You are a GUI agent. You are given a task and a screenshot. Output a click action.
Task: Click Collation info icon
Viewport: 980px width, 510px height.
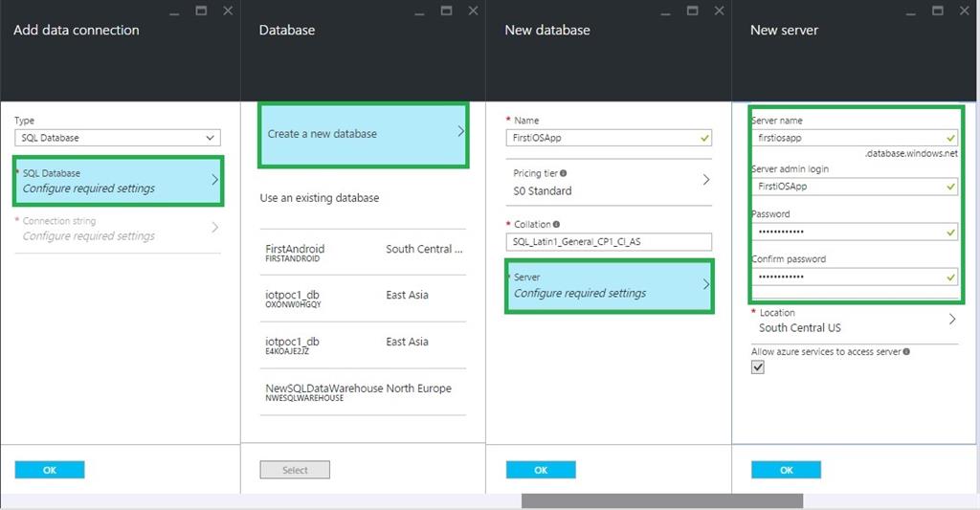[x=557, y=225]
